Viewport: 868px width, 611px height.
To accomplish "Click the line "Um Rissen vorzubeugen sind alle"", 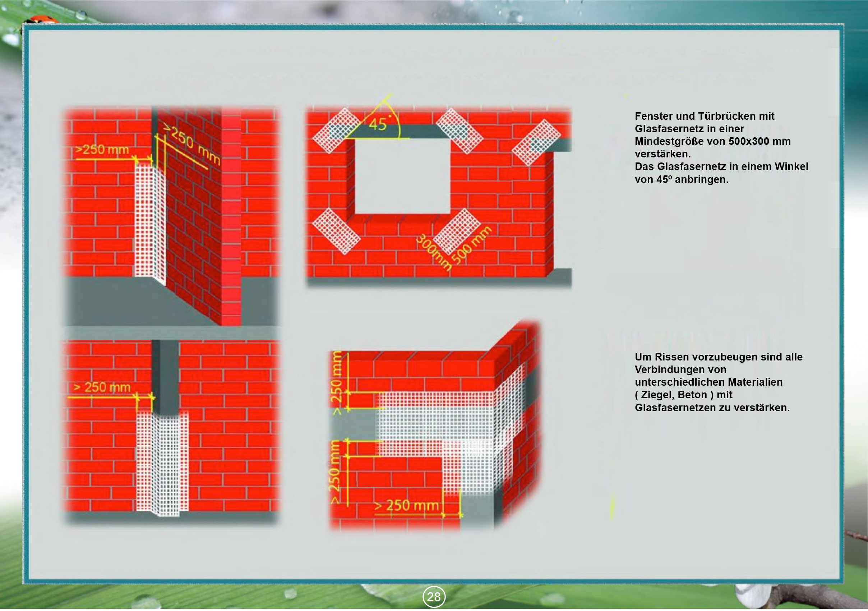I will point(718,357).
